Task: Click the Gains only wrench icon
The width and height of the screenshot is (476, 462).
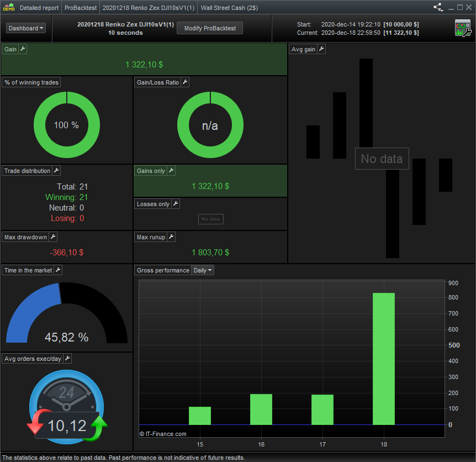Action: click(172, 170)
